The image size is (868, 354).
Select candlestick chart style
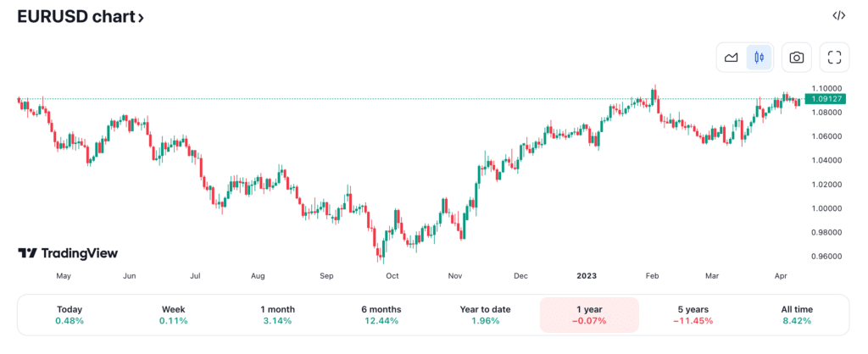pyautogui.click(x=759, y=58)
